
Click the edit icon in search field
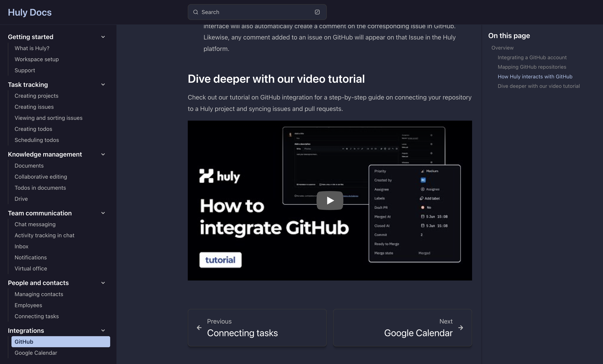point(317,12)
